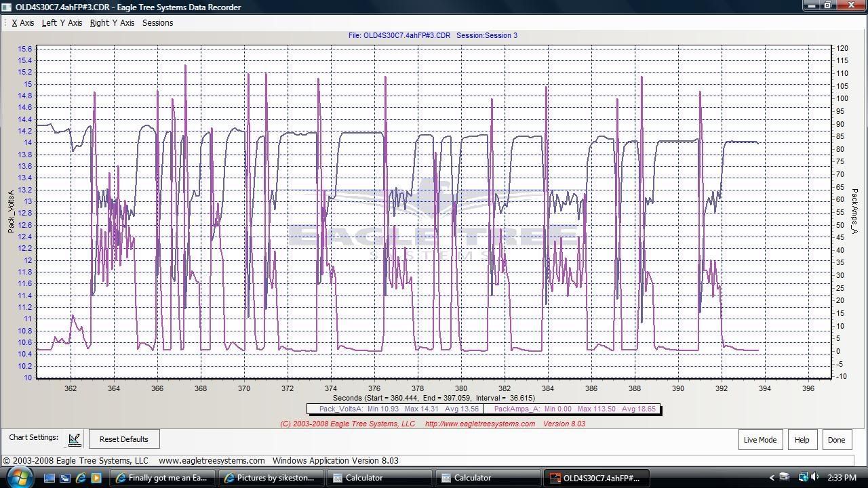Open the Sessions menu
Screen dimensions: 868x488
157,23
